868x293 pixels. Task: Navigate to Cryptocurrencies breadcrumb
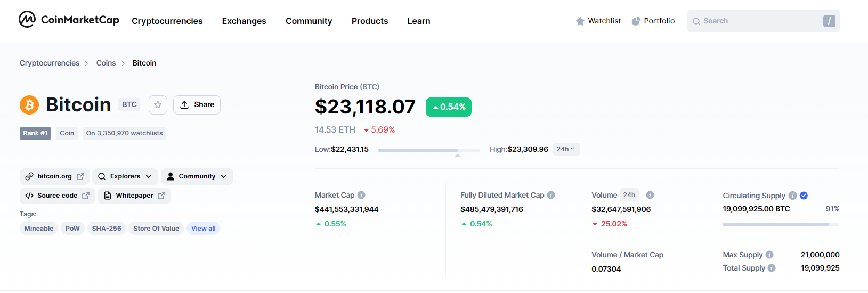point(50,63)
